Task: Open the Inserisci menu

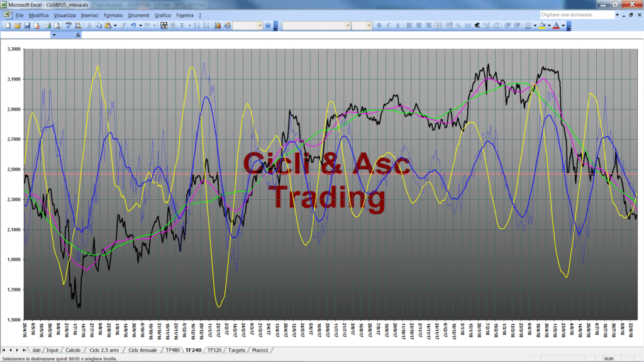Action: (x=89, y=15)
